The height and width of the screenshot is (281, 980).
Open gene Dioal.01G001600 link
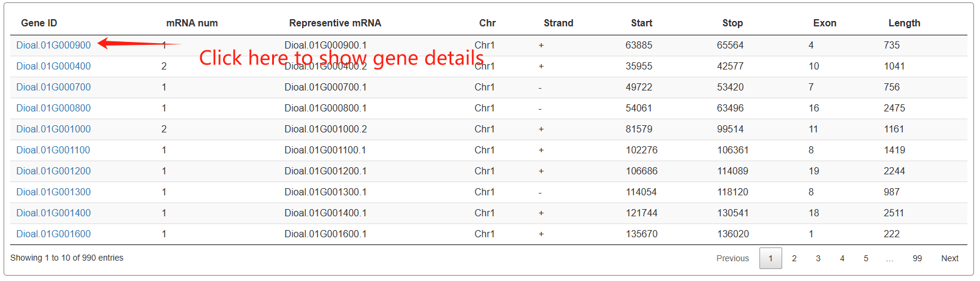53,234
